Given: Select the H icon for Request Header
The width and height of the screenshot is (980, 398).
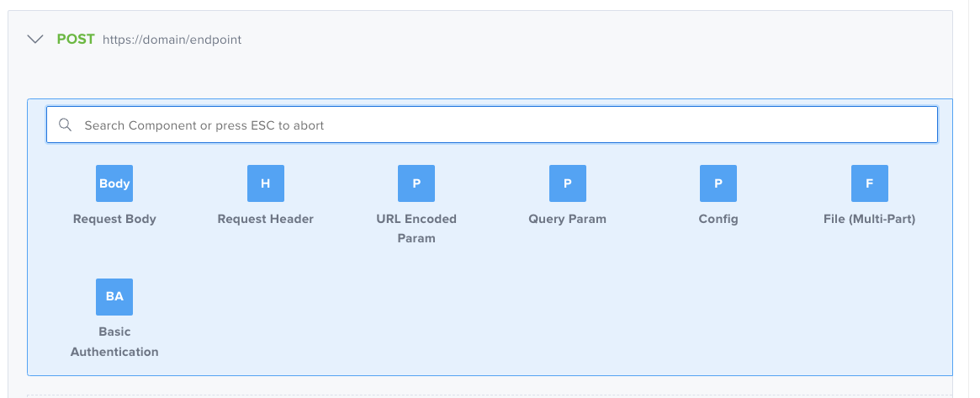Looking at the screenshot, I should (265, 183).
